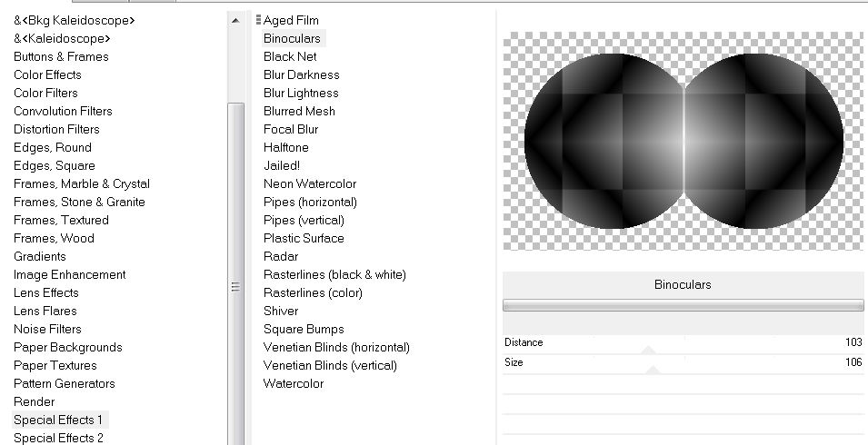Select the Image Enhancement category

[x=69, y=275]
